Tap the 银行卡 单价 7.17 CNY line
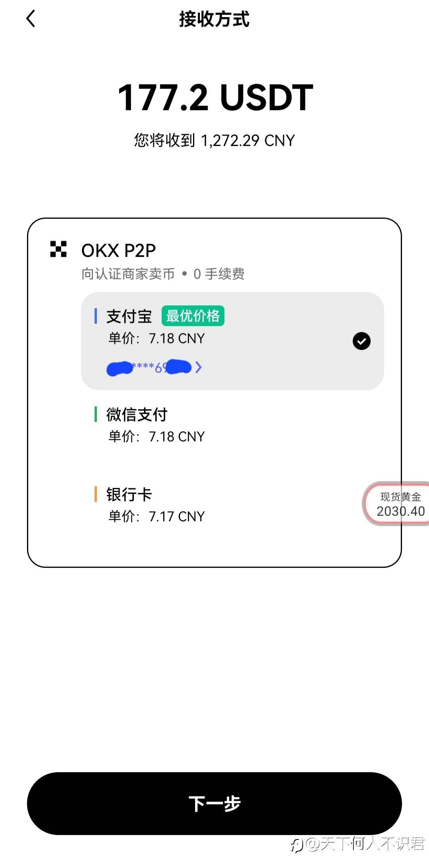This screenshot has height=868, width=429. click(x=157, y=517)
